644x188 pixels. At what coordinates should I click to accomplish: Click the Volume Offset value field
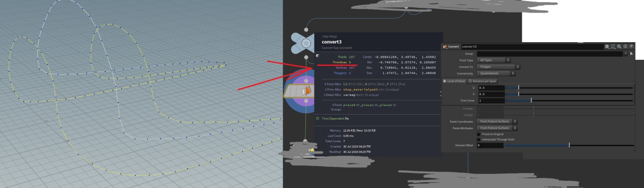[x=491, y=145]
